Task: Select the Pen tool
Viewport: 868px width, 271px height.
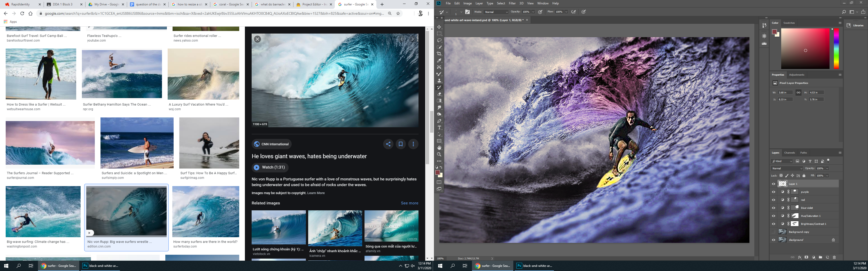Action: coord(439,121)
